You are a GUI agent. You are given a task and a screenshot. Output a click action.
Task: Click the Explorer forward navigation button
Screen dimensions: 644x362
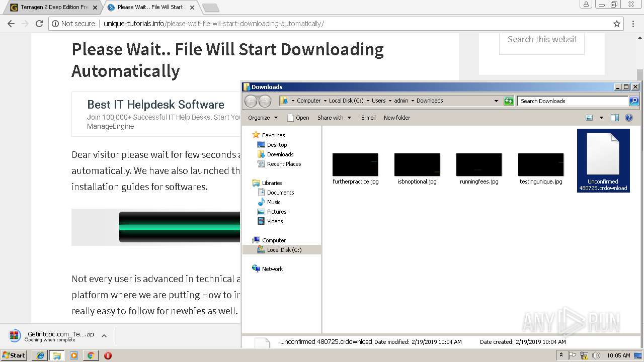pyautogui.click(x=265, y=101)
